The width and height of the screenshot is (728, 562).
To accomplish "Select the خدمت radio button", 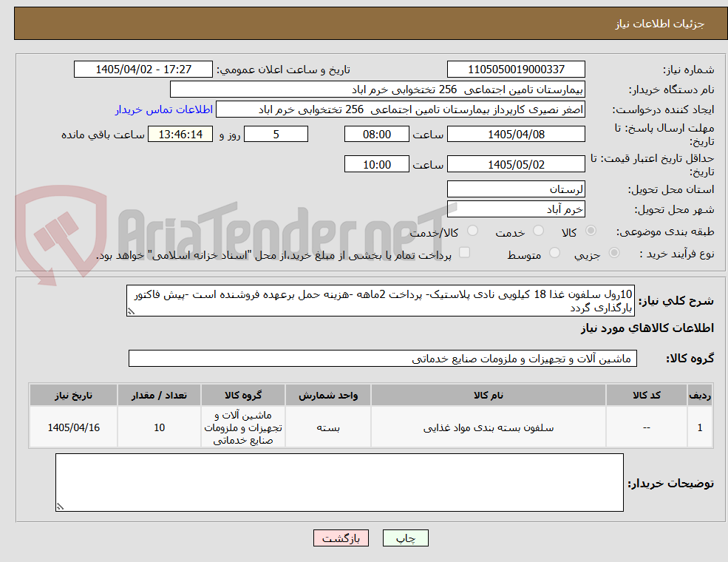I will 538,231.
